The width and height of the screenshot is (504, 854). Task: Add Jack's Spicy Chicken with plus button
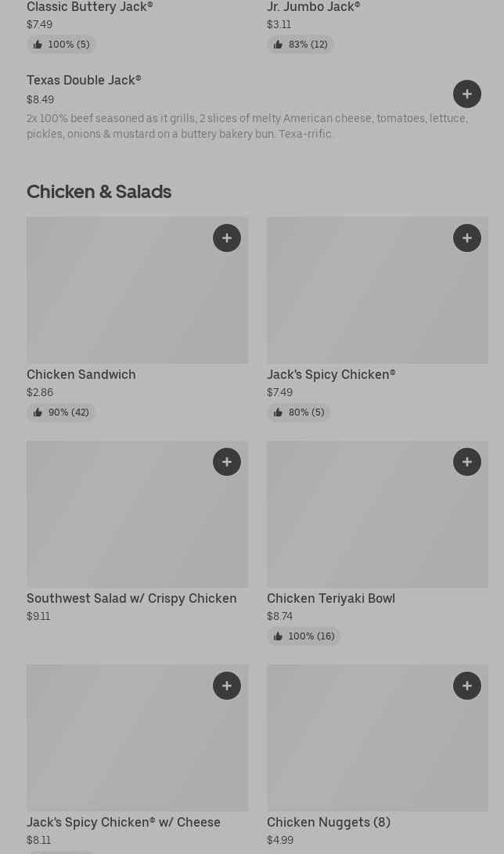[x=466, y=238]
